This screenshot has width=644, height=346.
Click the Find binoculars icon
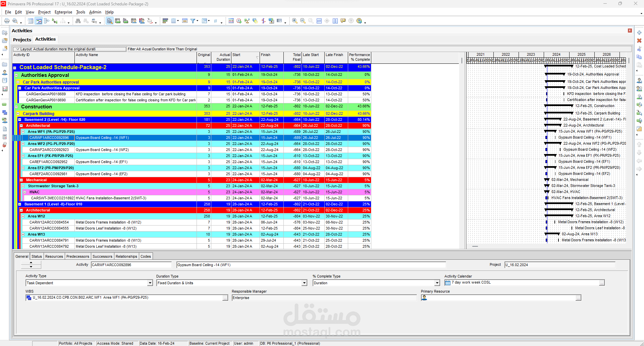(x=78, y=21)
